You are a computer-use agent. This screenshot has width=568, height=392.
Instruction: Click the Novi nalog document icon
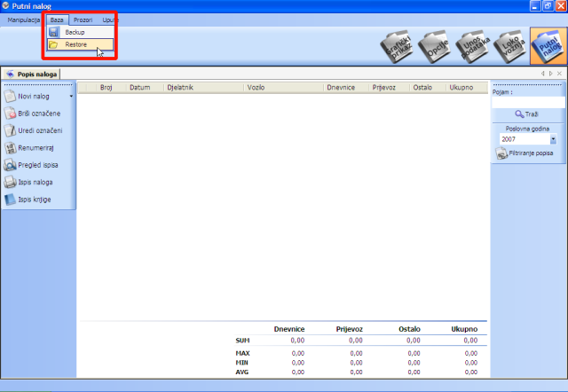coord(10,97)
